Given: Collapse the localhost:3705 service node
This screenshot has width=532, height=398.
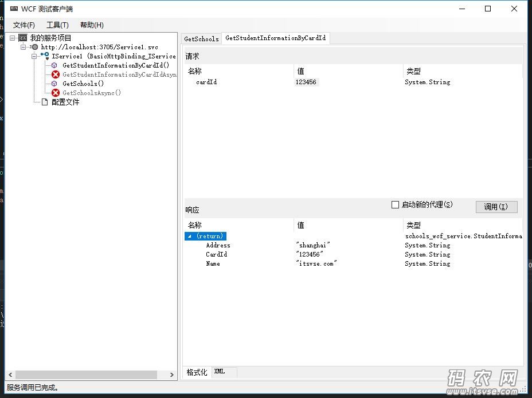Looking at the screenshot, I should point(24,47).
